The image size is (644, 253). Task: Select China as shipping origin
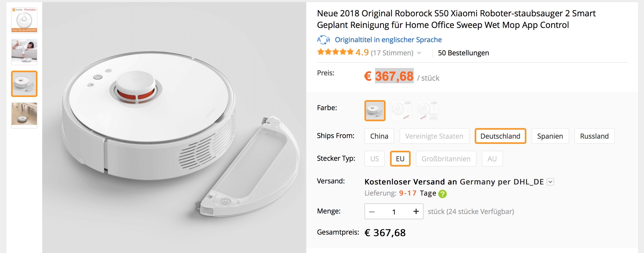pyautogui.click(x=379, y=136)
